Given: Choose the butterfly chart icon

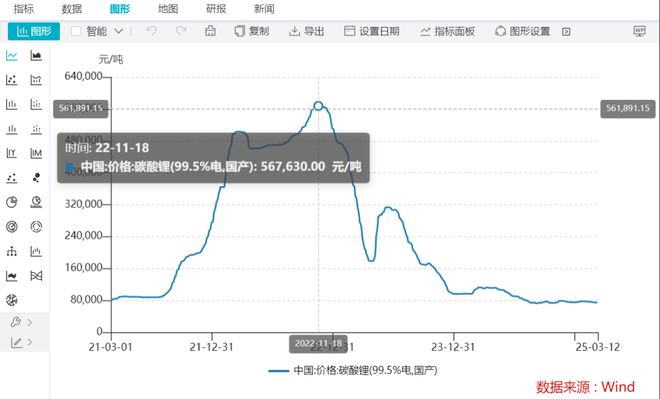Looking at the screenshot, I should tap(36, 276).
